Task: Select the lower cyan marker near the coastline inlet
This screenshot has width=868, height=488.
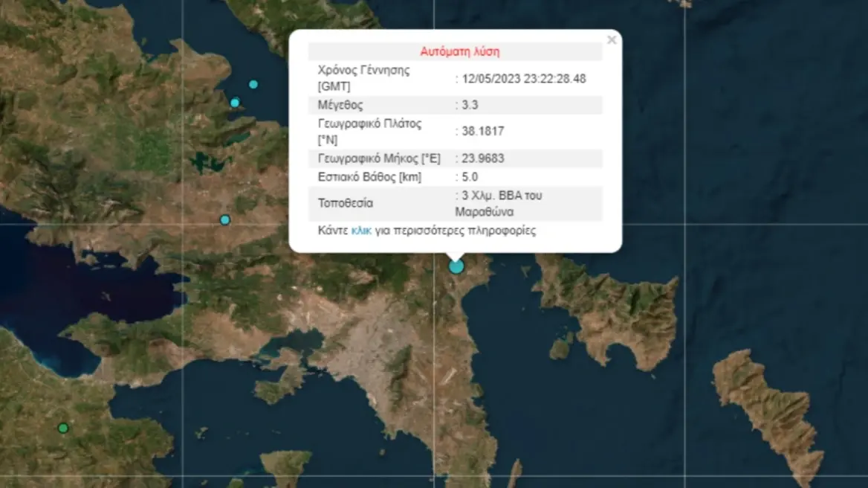Action: coord(234,102)
